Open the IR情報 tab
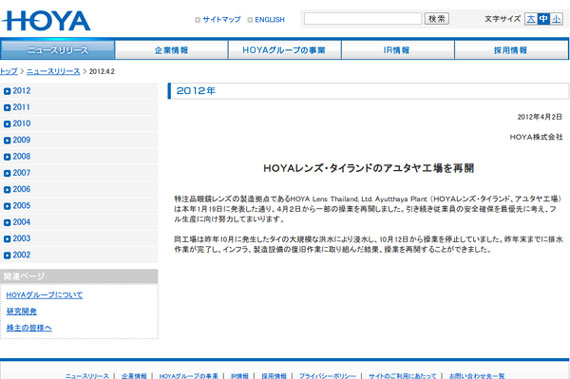Screen dimensions: 570x379 pos(397,50)
